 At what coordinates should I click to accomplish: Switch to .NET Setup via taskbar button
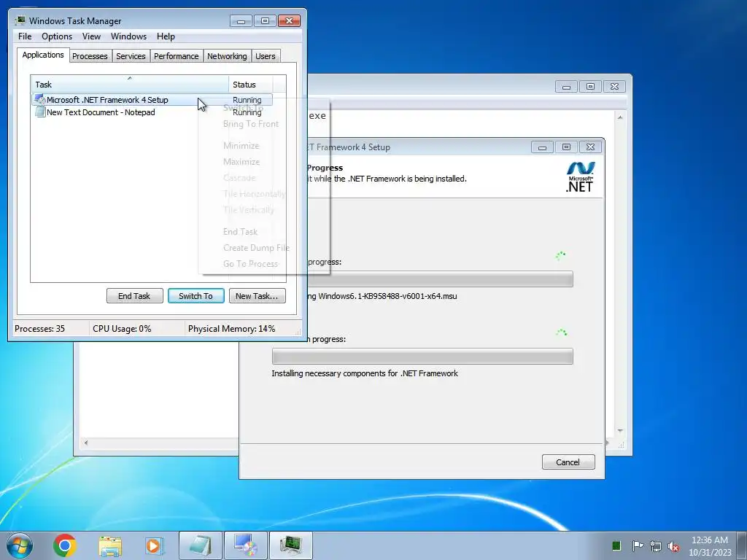click(246, 545)
